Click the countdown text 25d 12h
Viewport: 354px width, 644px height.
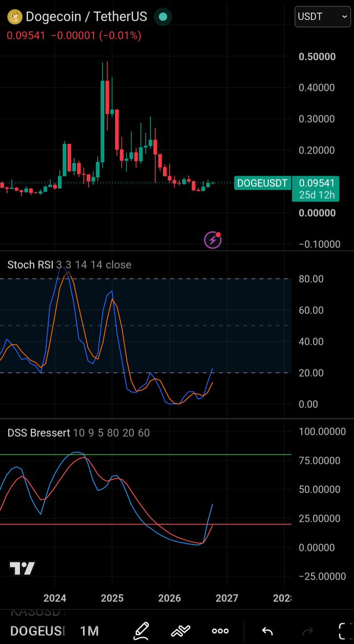pos(317,195)
